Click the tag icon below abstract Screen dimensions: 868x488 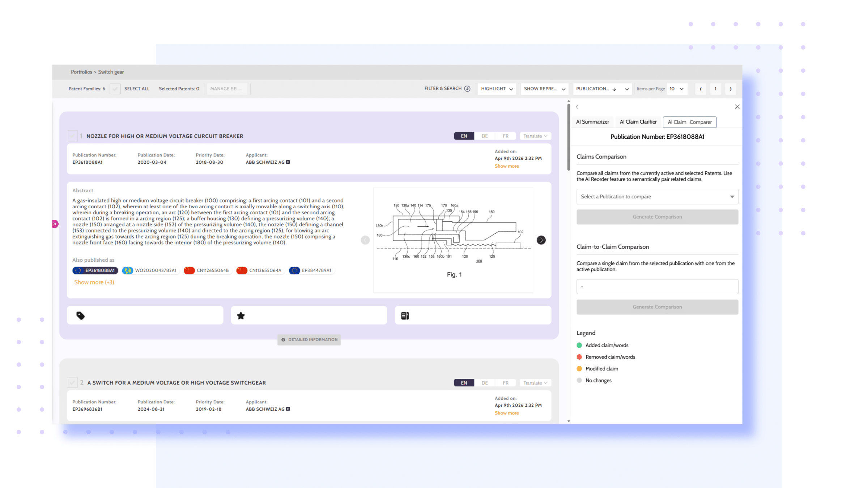pyautogui.click(x=80, y=316)
